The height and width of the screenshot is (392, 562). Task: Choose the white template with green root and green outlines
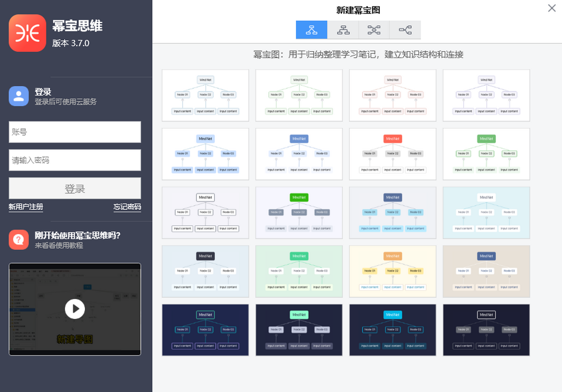point(486,154)
